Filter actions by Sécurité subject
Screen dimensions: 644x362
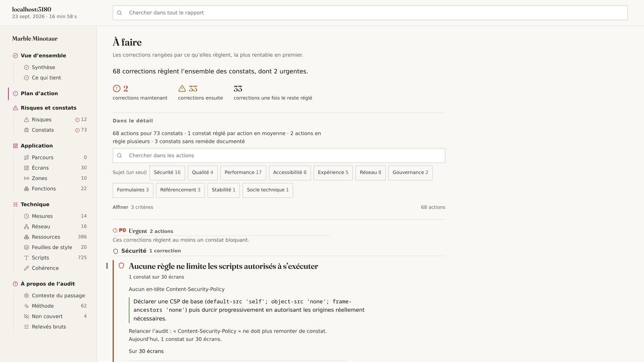coord(167,173)
